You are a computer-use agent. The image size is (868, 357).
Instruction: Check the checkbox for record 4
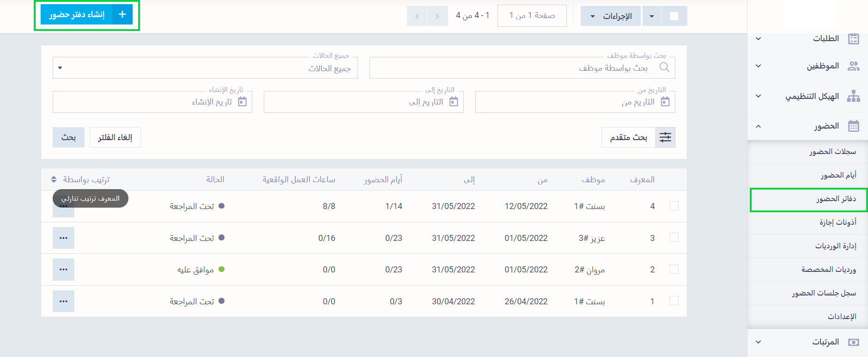[x=674, y=206]
